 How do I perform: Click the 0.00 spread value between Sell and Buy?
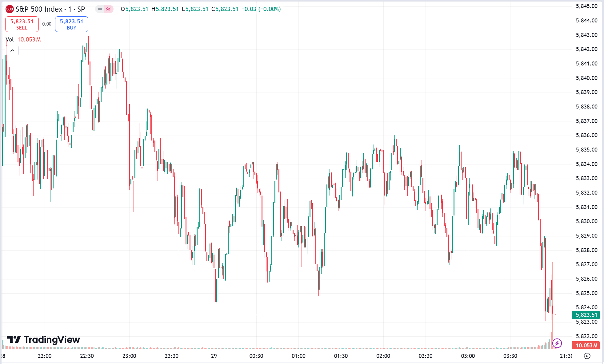pos(47,24)
